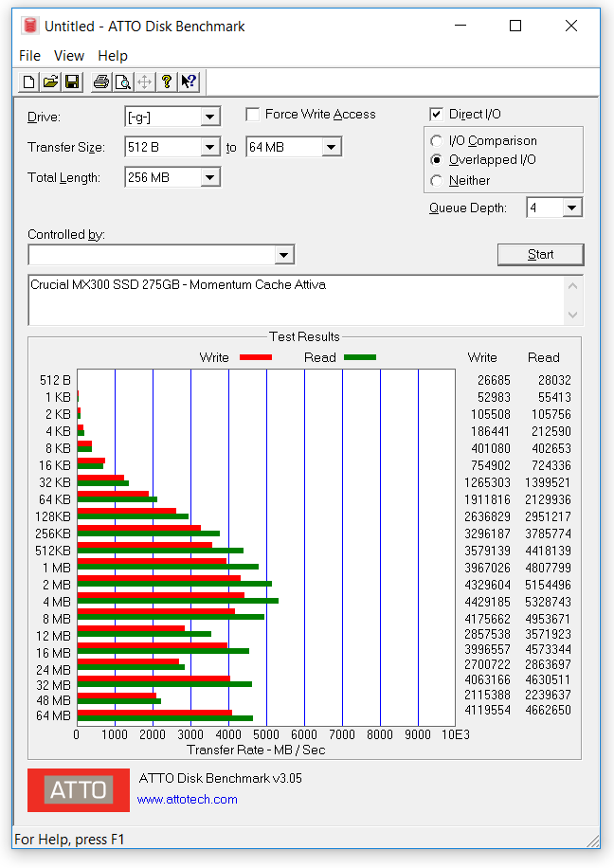Close the ATTO Disk Benchmark window
The height and width of the screenshot is (868, 614).
(x=571, y=26)
